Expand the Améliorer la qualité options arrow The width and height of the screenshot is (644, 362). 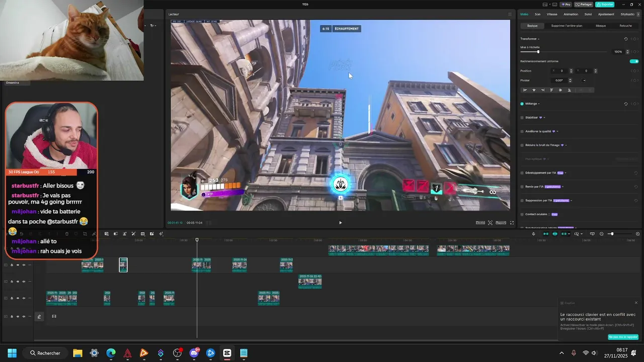point(557,131)
